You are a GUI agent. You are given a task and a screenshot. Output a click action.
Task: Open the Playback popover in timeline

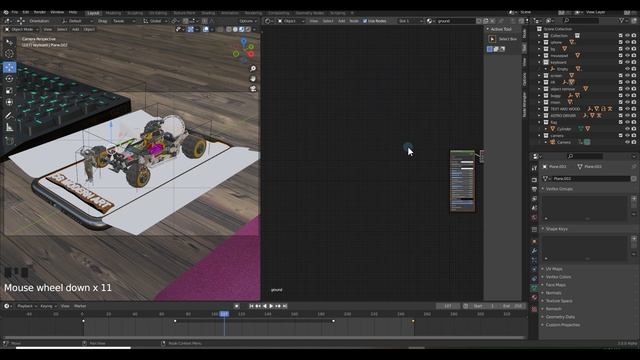pyautogui.click(x=27, y=306)
